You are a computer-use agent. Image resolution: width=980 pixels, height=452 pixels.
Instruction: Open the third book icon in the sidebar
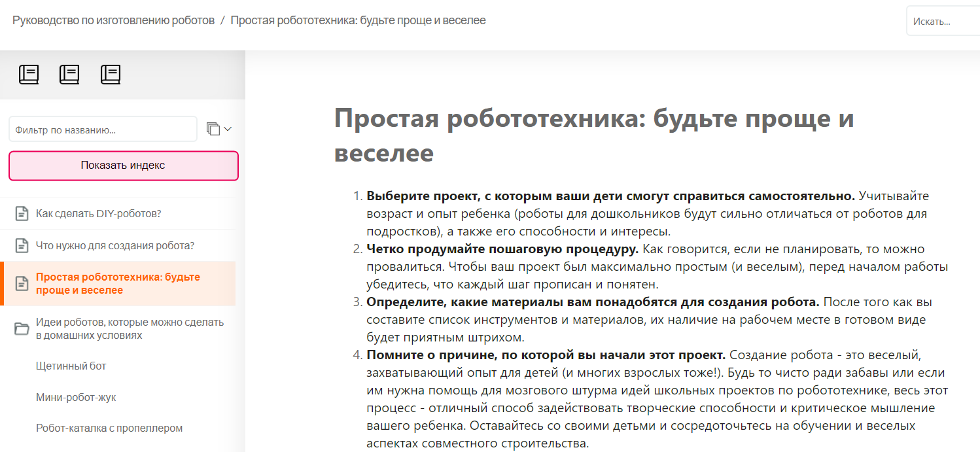(x=111, y=74)
